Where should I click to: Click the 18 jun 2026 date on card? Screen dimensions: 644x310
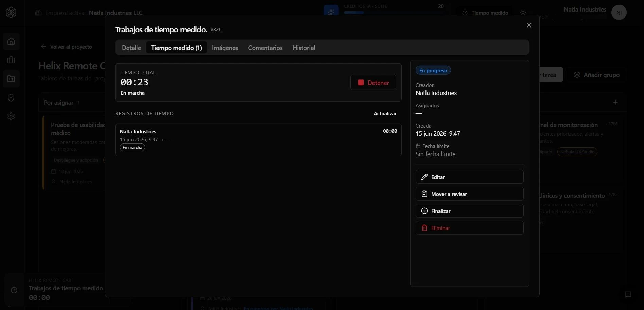[x=71, y=171]
